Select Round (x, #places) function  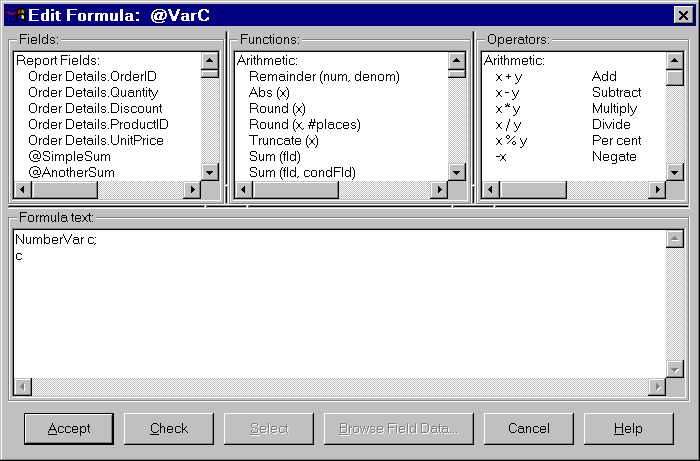click(304, 124)
